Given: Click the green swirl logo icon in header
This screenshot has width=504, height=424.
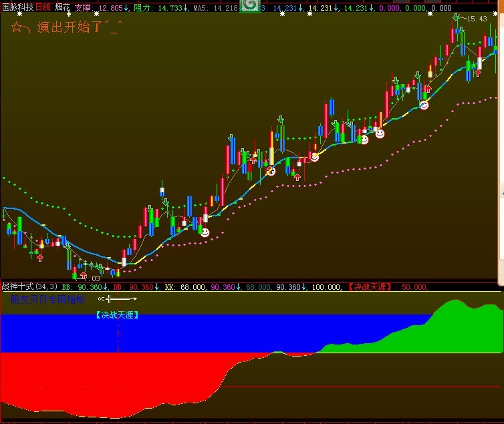Looking at the screenshot, I should coord(251,5).
